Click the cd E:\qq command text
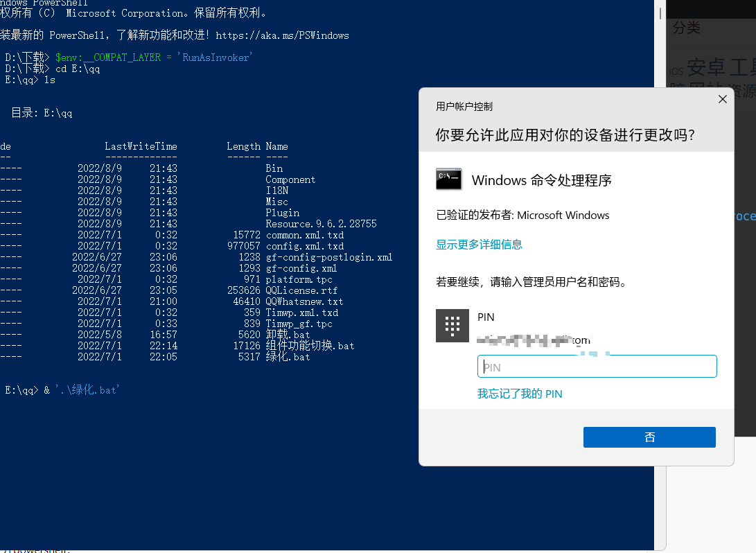This screenshot has width=756, height=553. pyautogui.click(x=78, y=69)
